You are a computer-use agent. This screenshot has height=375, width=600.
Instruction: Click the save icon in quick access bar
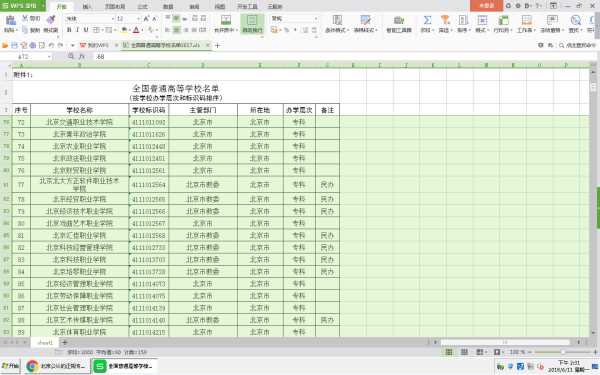tap(15, 46)
